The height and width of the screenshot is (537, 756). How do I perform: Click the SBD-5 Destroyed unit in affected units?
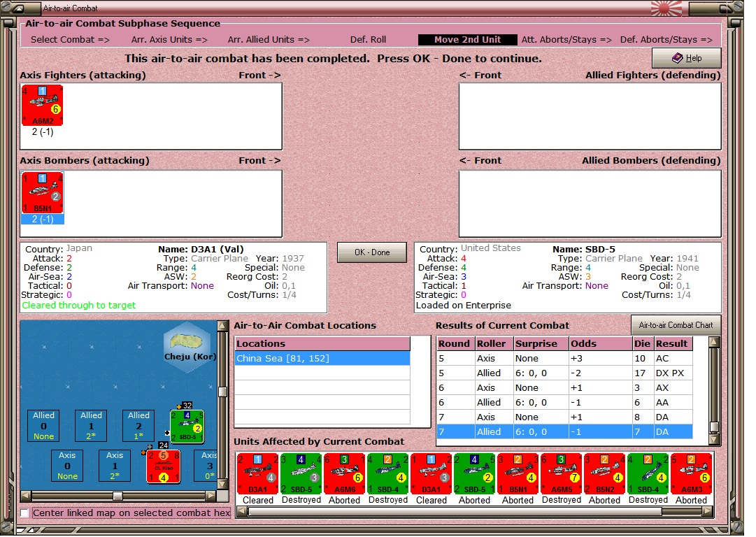click(x=301, y=474)
